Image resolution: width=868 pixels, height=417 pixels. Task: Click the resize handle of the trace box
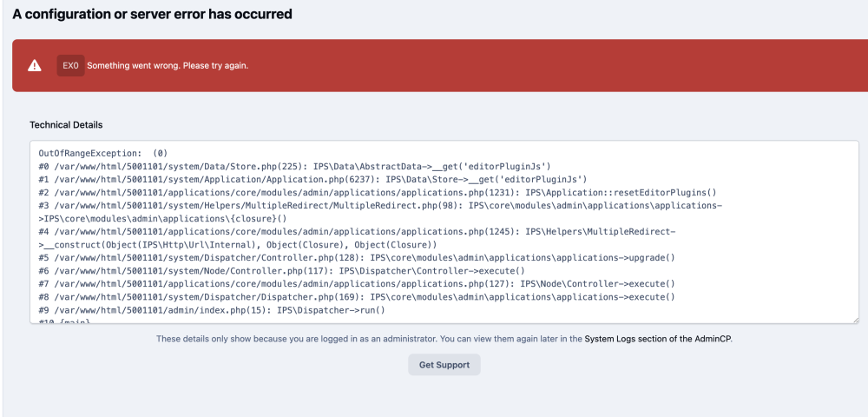pos(855,320)
